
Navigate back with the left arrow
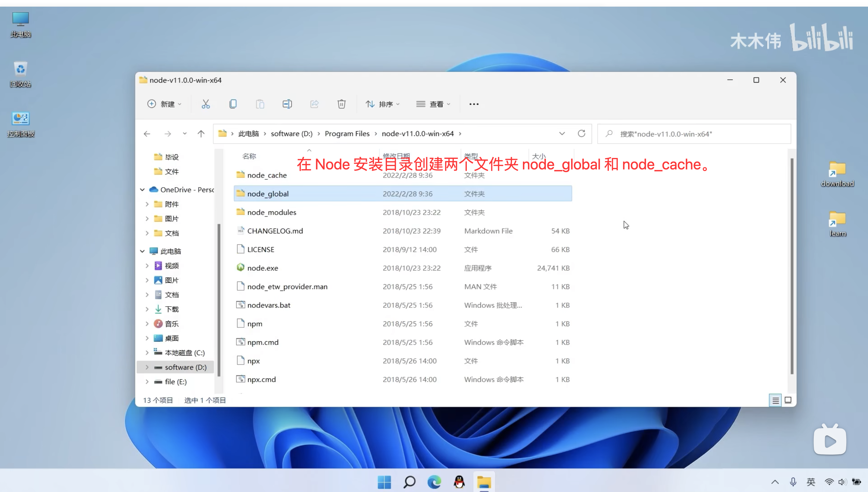click(147, 134)
